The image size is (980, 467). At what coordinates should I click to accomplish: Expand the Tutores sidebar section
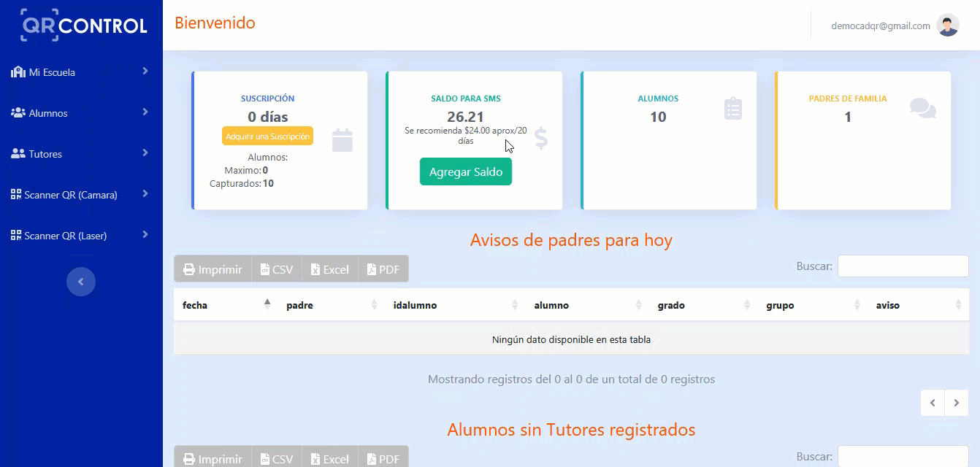80,154
